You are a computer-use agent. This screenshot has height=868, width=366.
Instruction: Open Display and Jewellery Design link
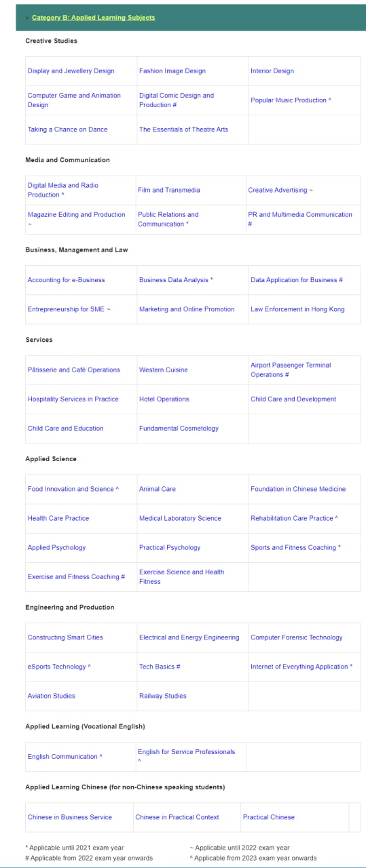[71, 71]
